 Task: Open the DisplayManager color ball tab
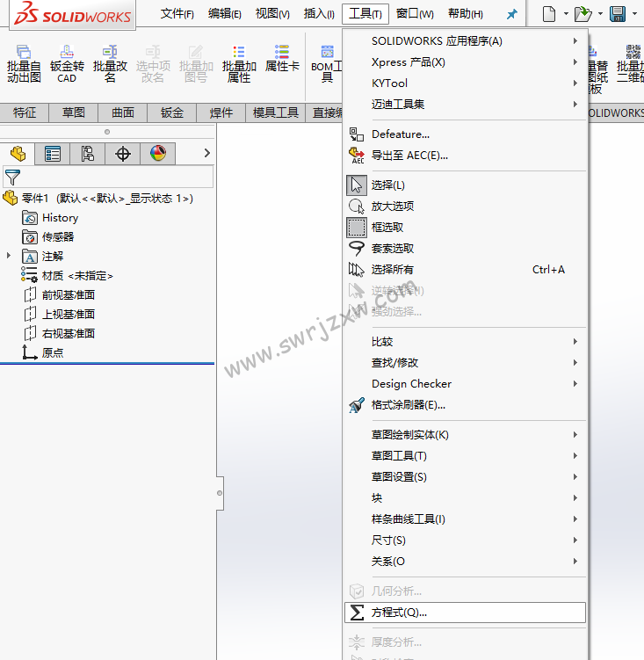pyautogui.click(x=158, y=154)
